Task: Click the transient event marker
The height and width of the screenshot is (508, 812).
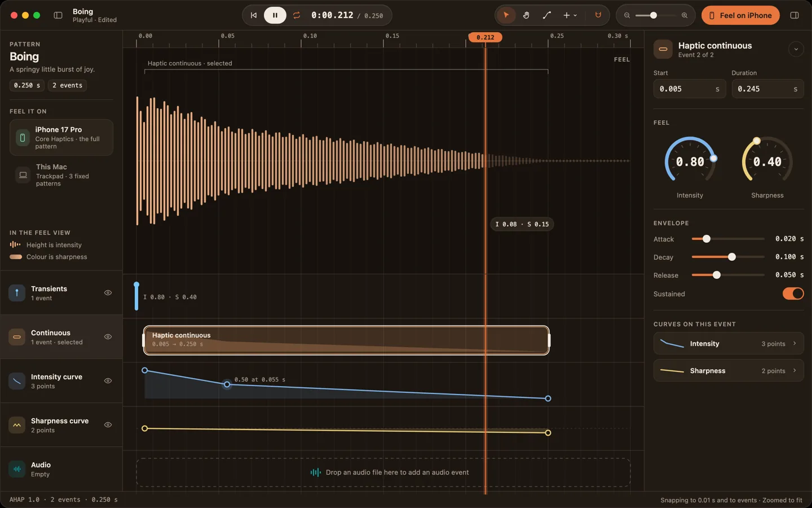Action: click(136, 296)
